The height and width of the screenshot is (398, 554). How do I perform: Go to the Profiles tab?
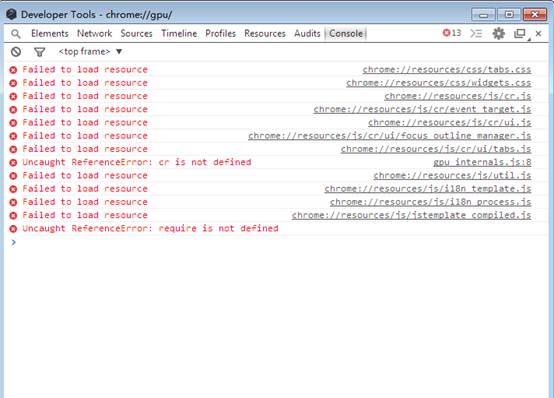220,34
